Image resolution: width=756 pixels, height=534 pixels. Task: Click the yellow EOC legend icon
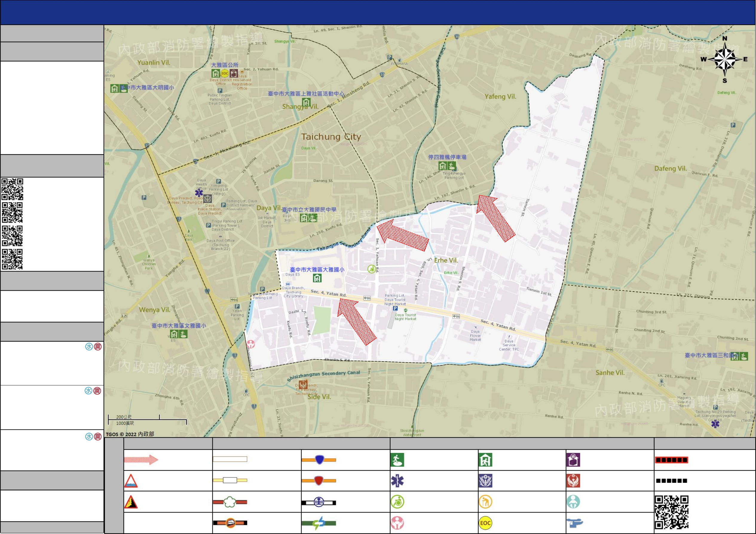tap(485, 523)
